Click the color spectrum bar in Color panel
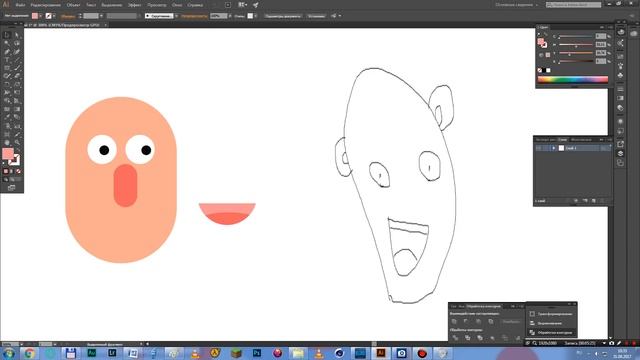The image size is (640, 360). tap(573, 80)
